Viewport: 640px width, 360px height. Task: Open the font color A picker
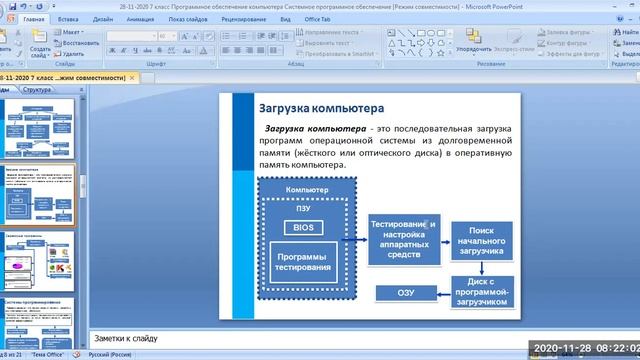click(x=203, y=51)
